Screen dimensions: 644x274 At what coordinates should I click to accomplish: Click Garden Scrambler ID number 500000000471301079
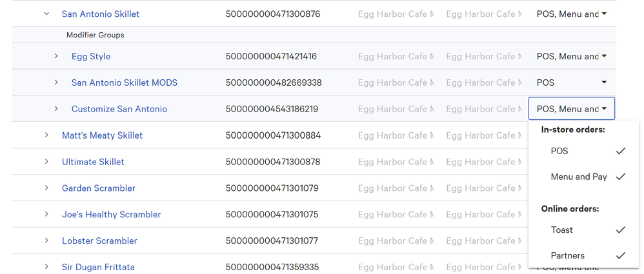[x=273, y=188]
